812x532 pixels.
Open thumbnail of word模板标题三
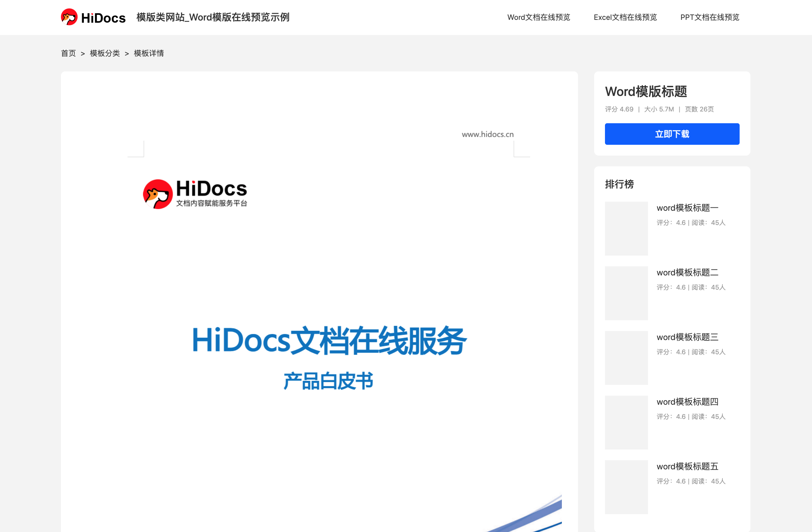(626, 358)
